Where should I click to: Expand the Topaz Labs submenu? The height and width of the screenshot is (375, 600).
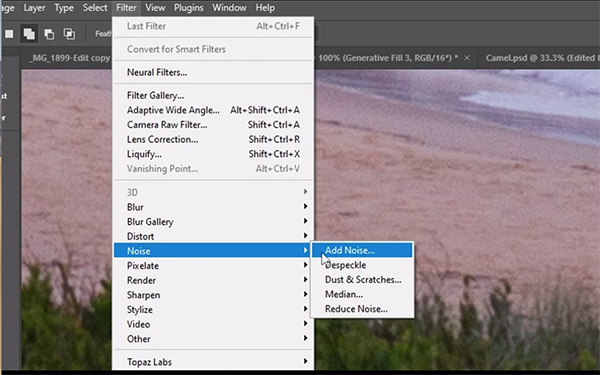pyautogui.click(x=213, y=362)
